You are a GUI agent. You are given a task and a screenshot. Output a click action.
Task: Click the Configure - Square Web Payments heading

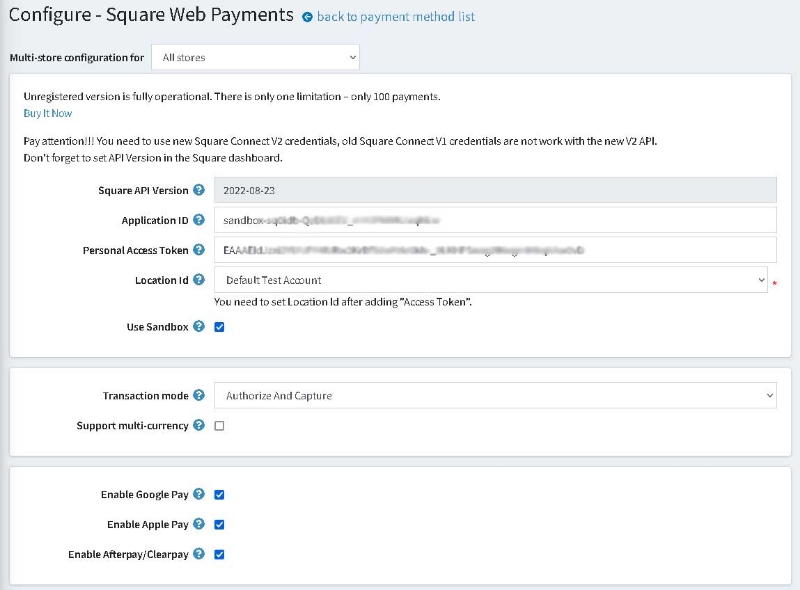coord(152,15)
